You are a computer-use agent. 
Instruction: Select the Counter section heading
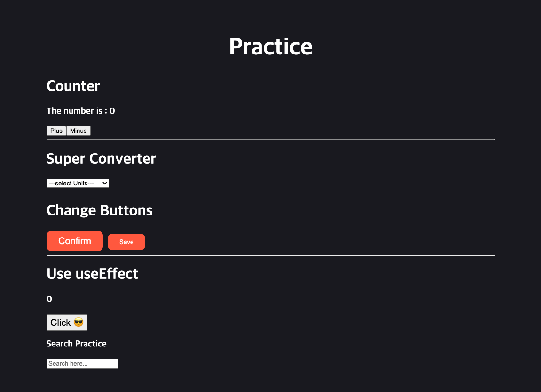click(x=73, y=86)
